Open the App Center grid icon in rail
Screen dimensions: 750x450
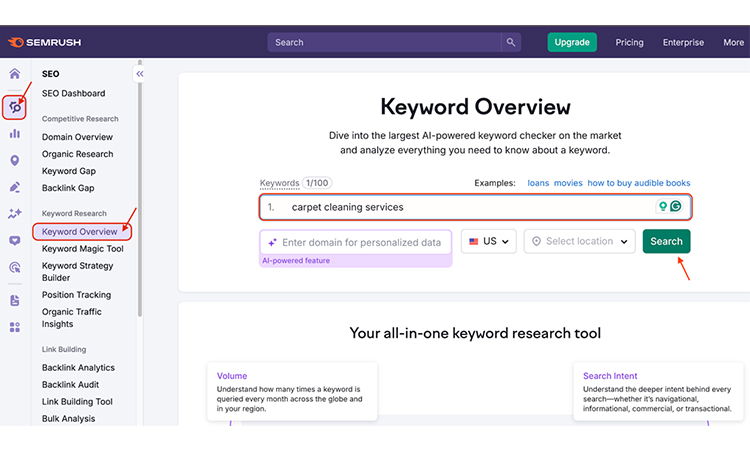(15, 327)
